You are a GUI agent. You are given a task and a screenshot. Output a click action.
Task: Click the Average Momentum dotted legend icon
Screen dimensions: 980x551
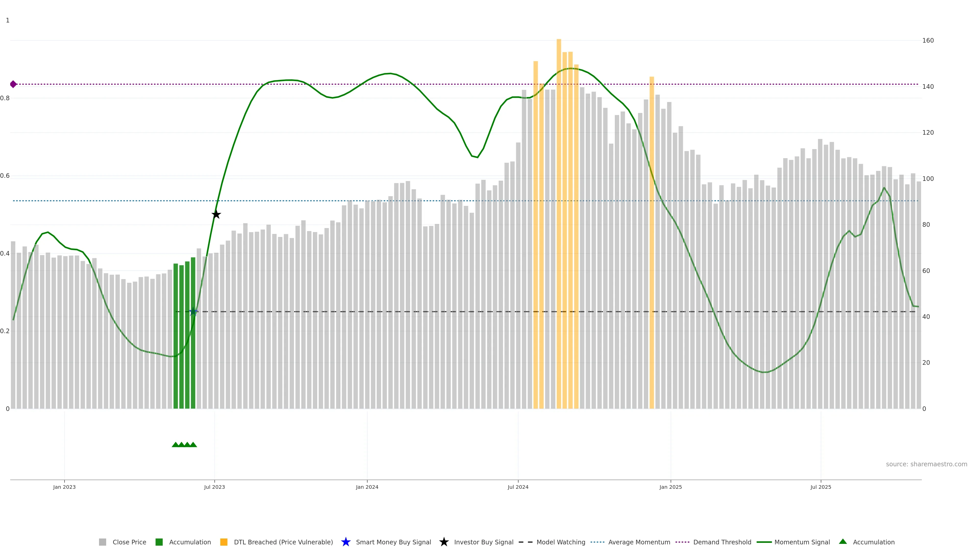click(x=597, y=542)
